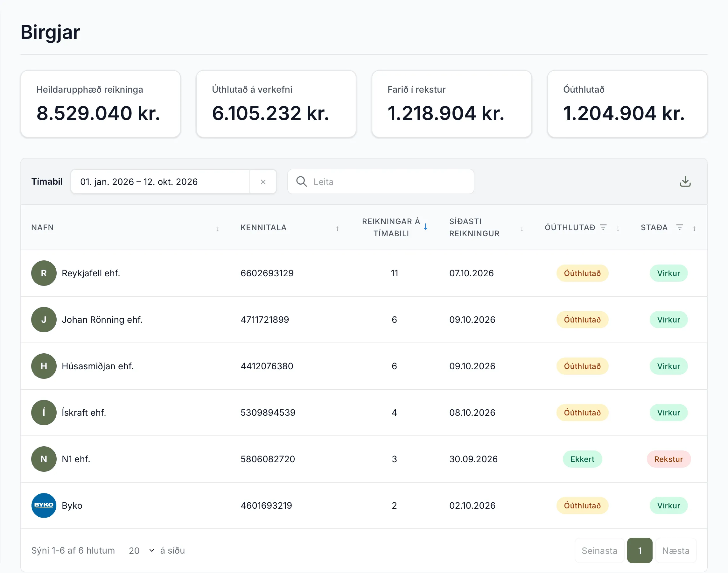Open Reykjafell ehf. supplier row
The width and height of the screenshot is (728, 573).
pos(364,273)
